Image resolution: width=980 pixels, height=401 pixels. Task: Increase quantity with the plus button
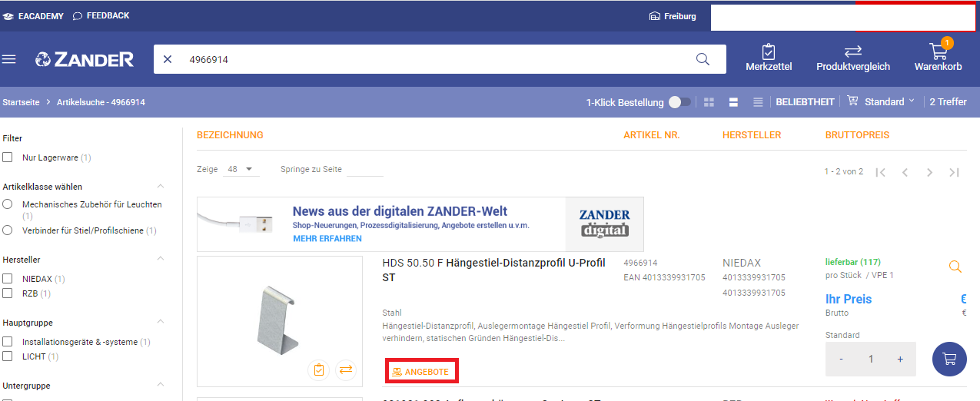(900, 359)
